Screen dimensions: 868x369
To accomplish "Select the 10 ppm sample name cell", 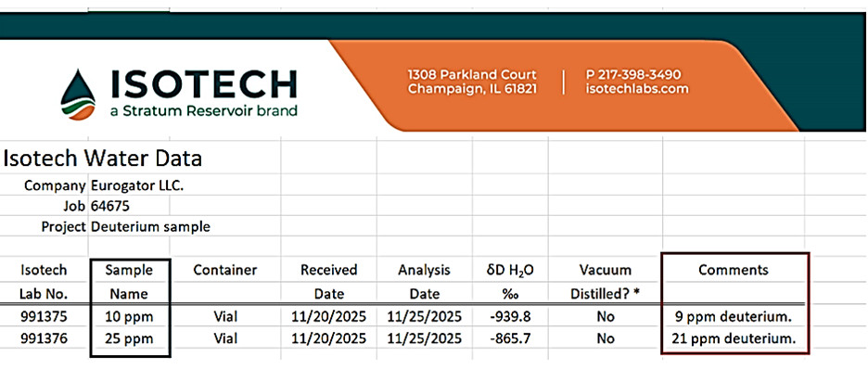I will (131, 317).
